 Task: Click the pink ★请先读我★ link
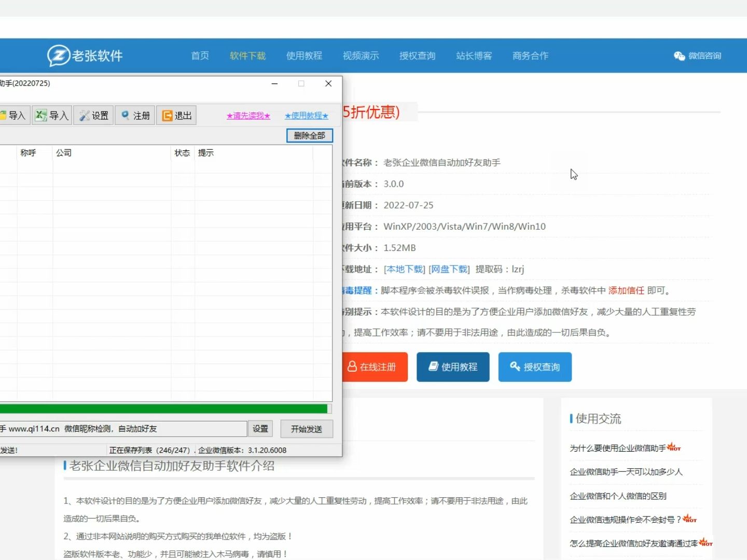[248, 116]
